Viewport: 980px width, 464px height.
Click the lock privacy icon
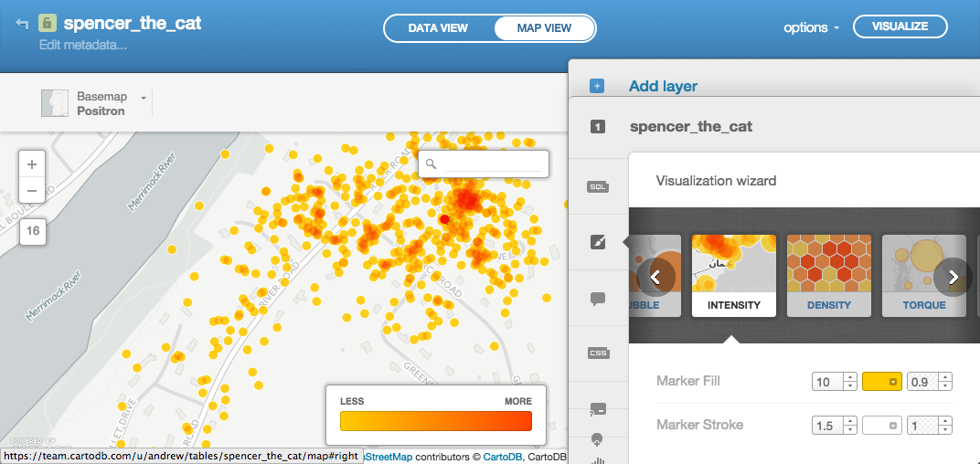pyautogui.click(x=48, y=24)
